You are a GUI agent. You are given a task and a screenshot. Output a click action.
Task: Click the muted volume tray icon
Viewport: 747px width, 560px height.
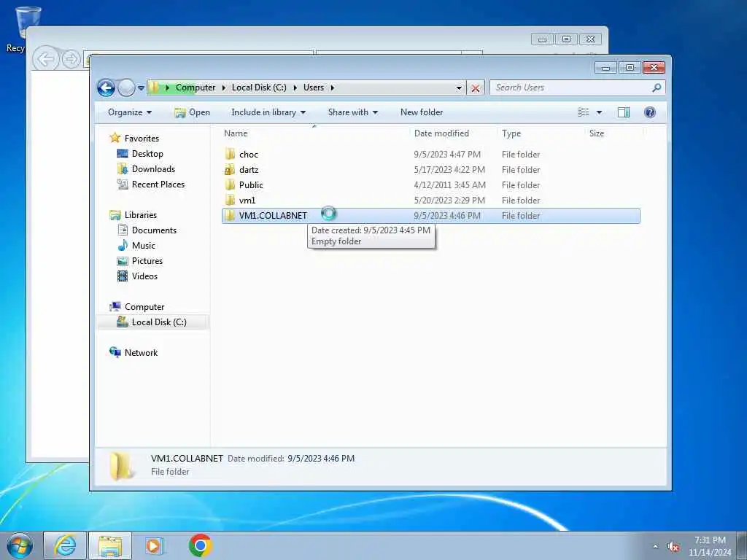tap(673, 547)
